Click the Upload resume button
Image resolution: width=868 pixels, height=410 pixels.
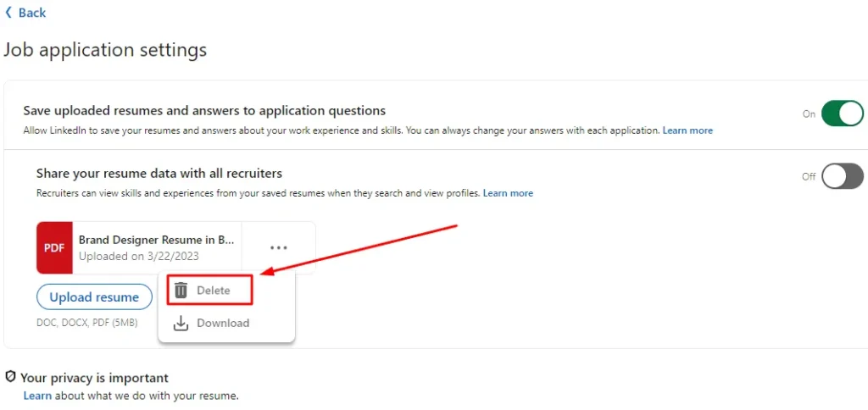(94, 297)
